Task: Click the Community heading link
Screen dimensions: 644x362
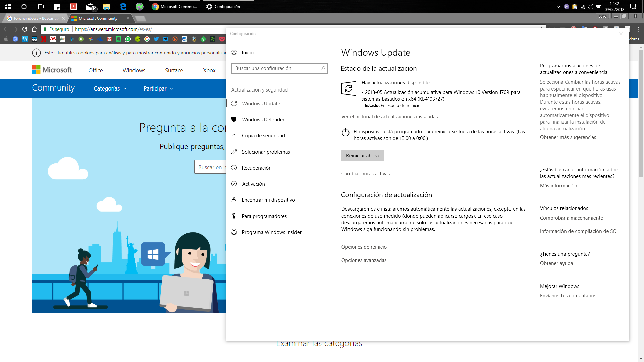Action: pyautogui.click(x=53, y=88)
